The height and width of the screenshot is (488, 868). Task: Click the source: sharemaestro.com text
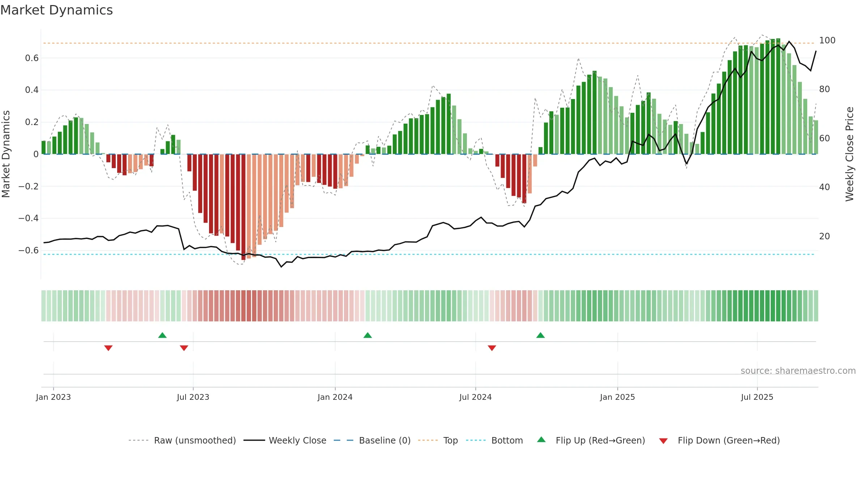coord(798,371)
